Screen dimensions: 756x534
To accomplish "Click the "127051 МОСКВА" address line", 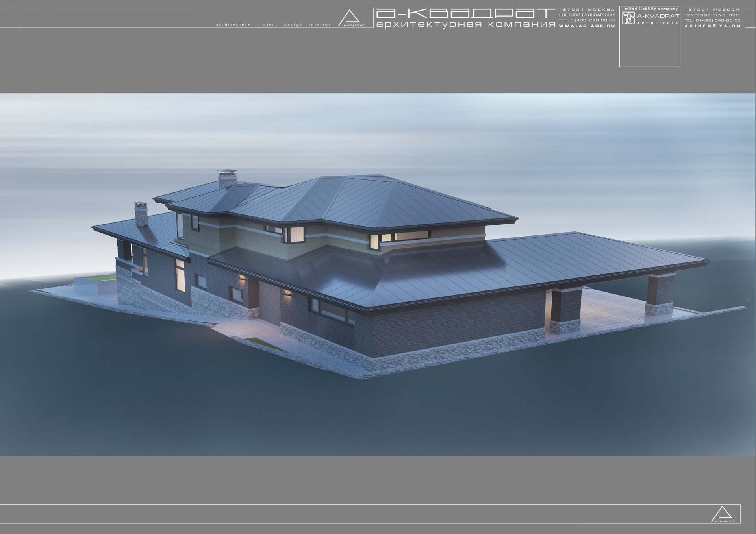I will (x=586, y=9).
